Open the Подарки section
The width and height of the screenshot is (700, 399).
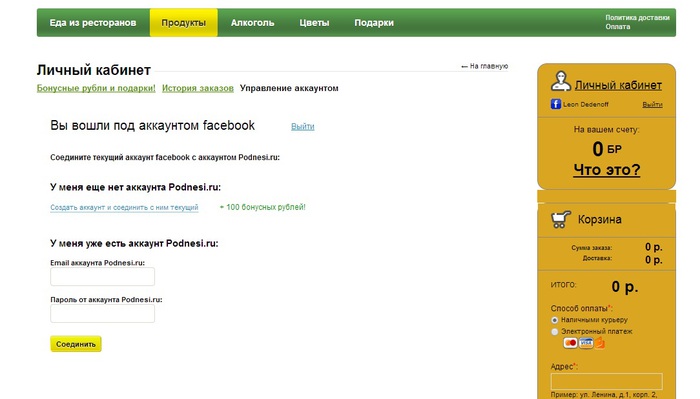click(x=374, y=23)
